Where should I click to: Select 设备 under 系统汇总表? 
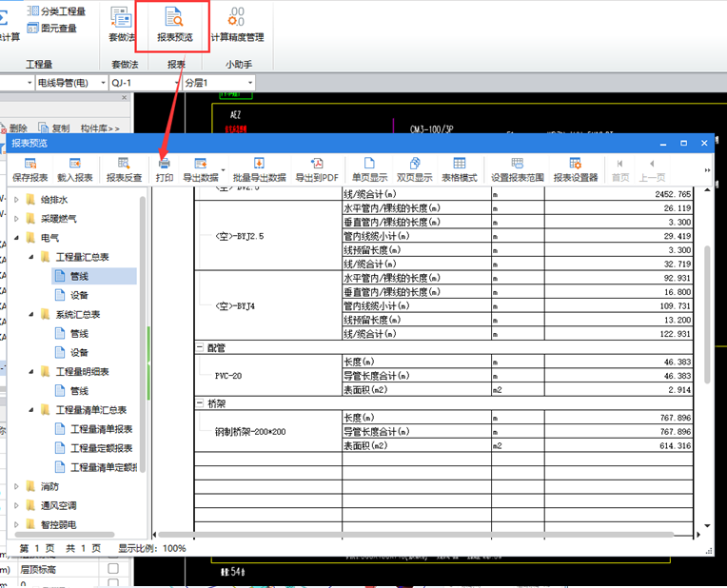(x=80, y=352)
